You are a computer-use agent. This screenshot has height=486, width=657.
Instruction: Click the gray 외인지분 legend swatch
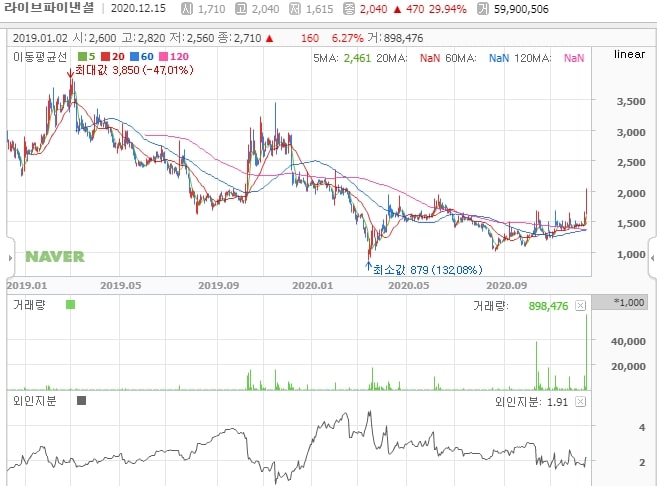pyautogui.click(x=81, y=401)
